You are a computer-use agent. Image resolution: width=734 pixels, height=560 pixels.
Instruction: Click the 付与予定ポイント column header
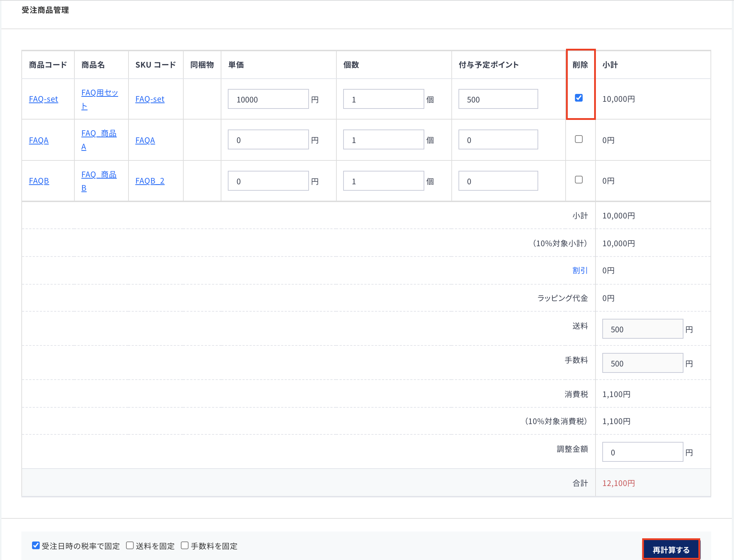point(488,65)
